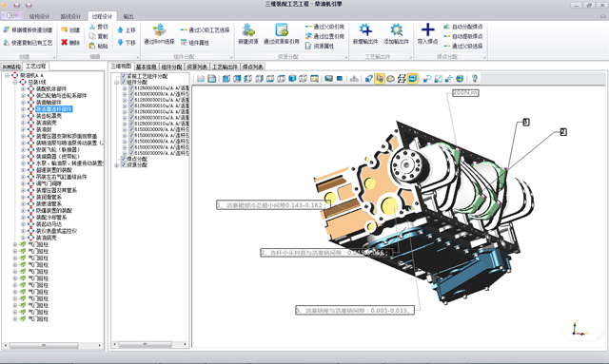Click the red X 删除 icon

[65, 43]
